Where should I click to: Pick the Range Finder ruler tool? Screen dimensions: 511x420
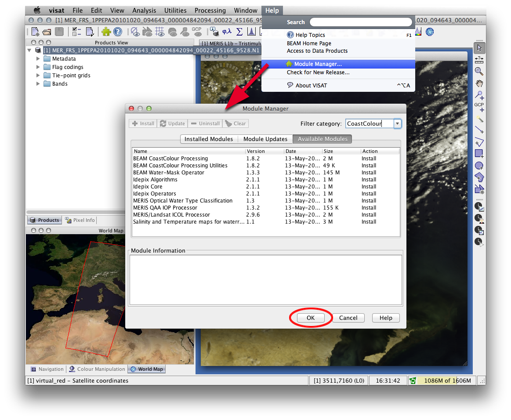point(479,60)
